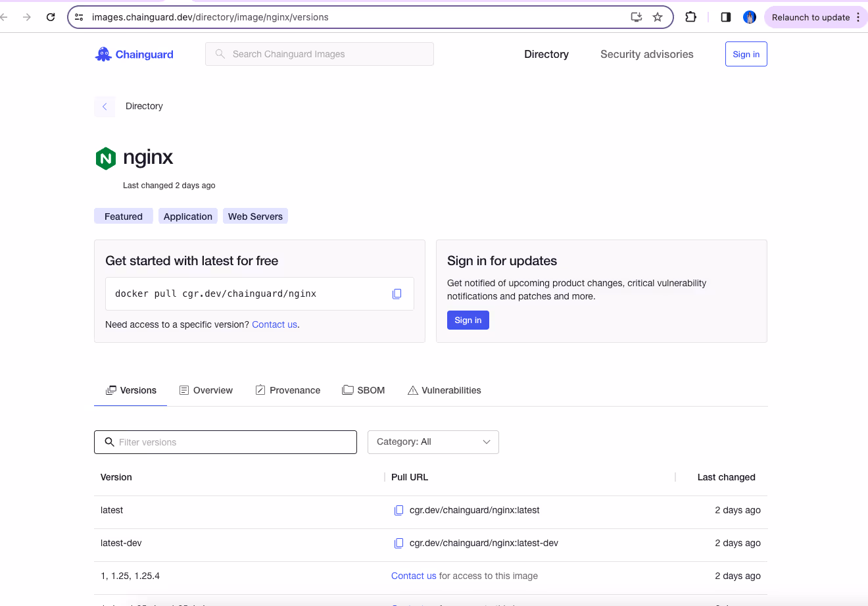
Task: Click the browser address bar URL
Action: pyautogui.click(x=210, y=17)
